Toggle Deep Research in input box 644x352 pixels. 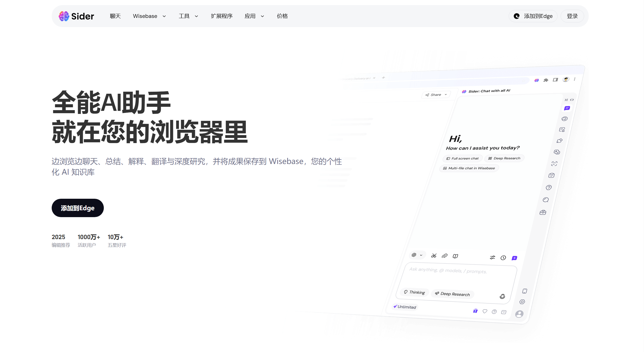click(x=452, y=294)
